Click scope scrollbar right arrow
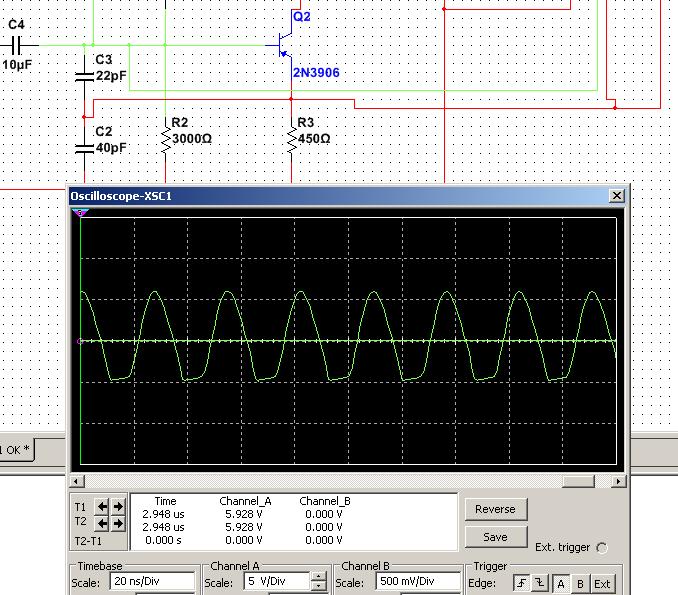 (618, 481)
